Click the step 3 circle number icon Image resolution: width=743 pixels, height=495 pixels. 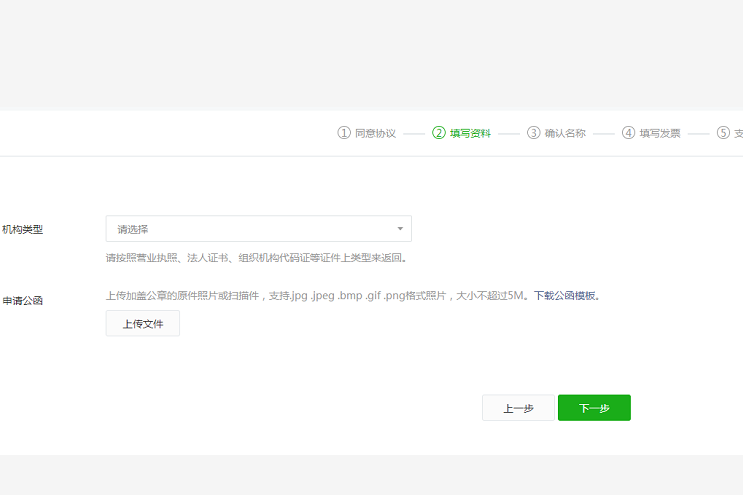point(534,133)
